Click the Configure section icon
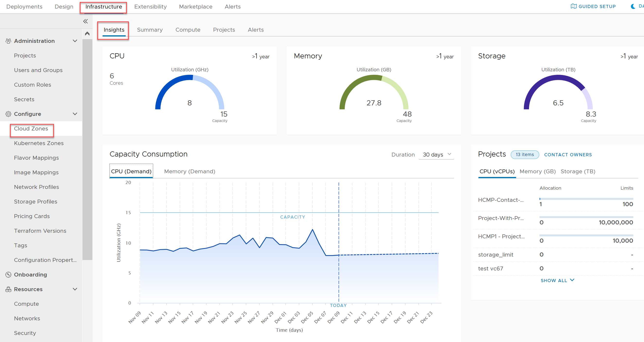The height and width of the screenshot is (342, 644). [x=7, y=114]
